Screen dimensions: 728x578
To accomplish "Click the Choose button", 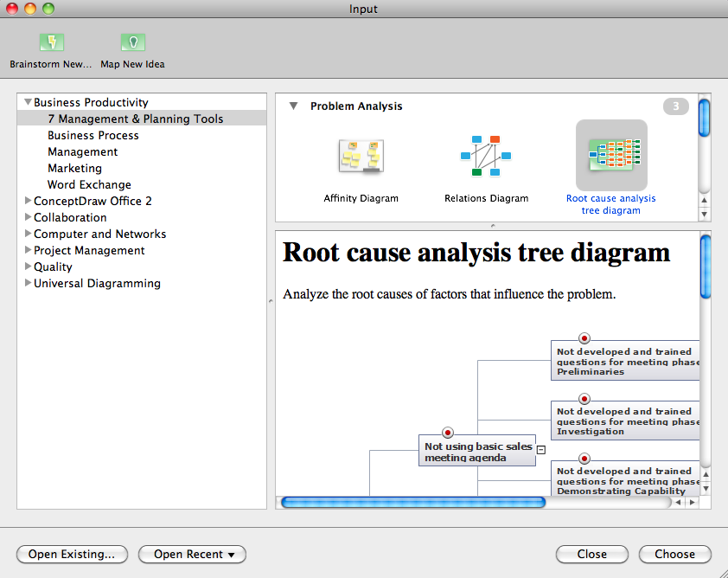I will (674, 555).
